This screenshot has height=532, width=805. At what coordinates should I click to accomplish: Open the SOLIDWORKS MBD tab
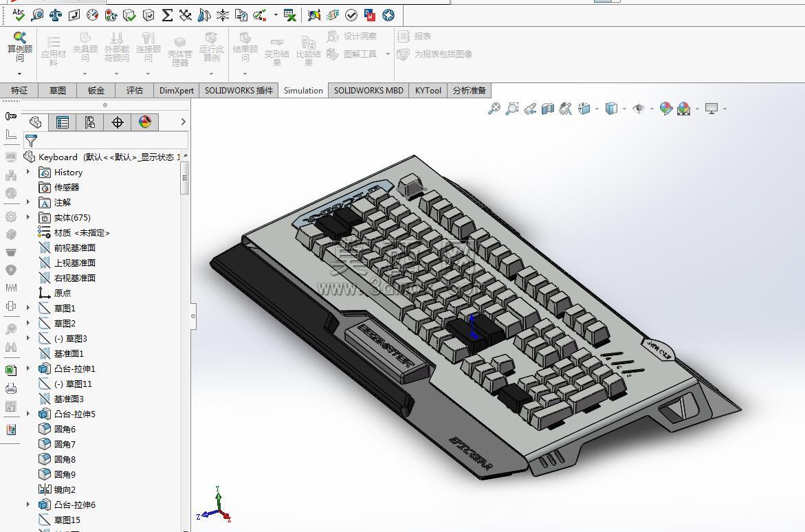(x=368, y=90)
